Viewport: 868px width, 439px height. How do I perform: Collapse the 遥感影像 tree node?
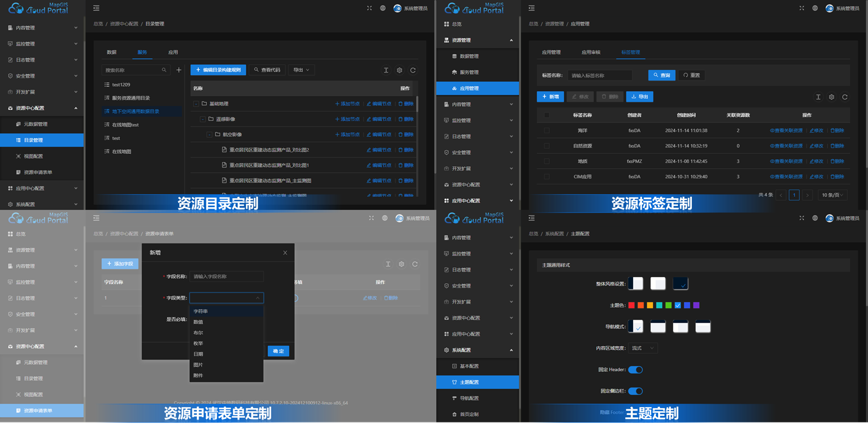tap(202, 119)
